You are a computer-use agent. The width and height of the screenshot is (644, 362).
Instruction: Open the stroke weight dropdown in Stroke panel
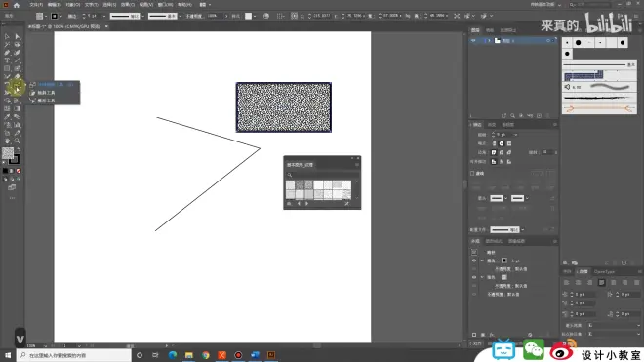tap(516, 135)
